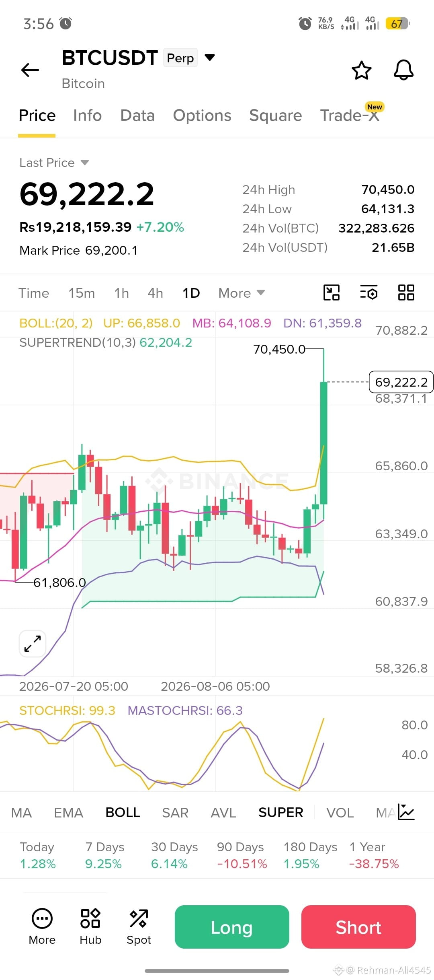
Task: Toggle the SUPER indicator on chart
Action: click(x=280, y=813)
